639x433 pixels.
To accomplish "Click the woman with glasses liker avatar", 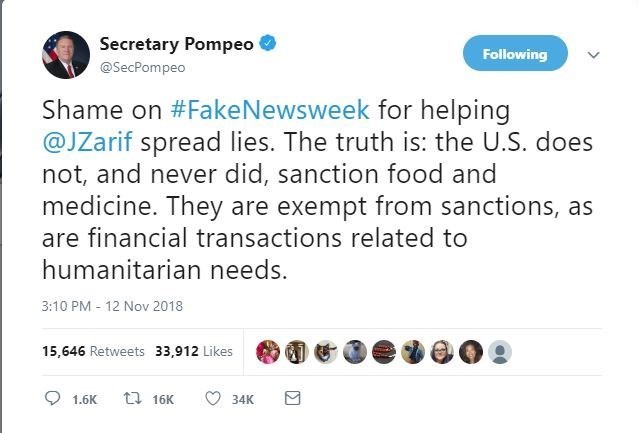I will [x=443, y=351].
